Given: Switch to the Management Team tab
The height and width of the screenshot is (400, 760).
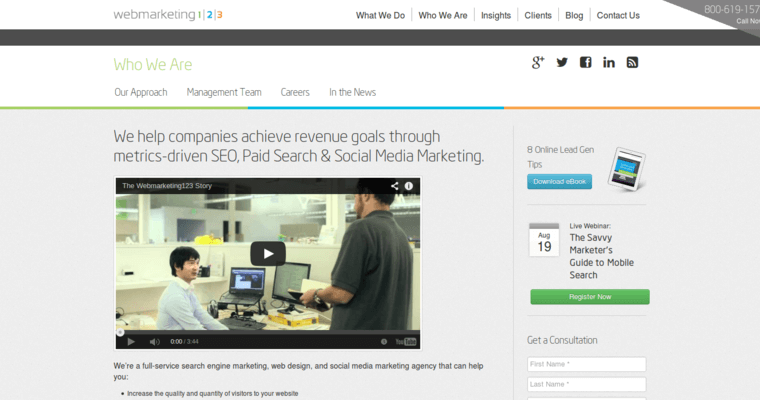Looking at the screenshot, I should click(x=224, y=92).
